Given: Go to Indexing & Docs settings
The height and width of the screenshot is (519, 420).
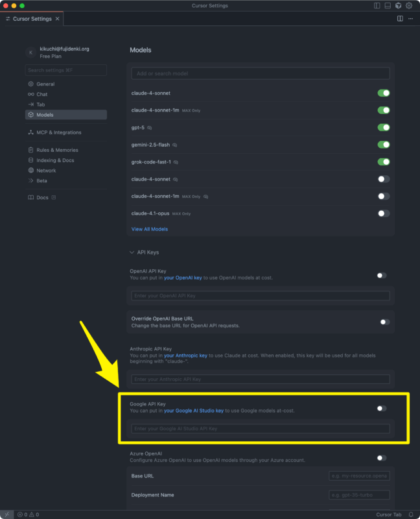Looking at the screenshot, I should click(66, 160).
